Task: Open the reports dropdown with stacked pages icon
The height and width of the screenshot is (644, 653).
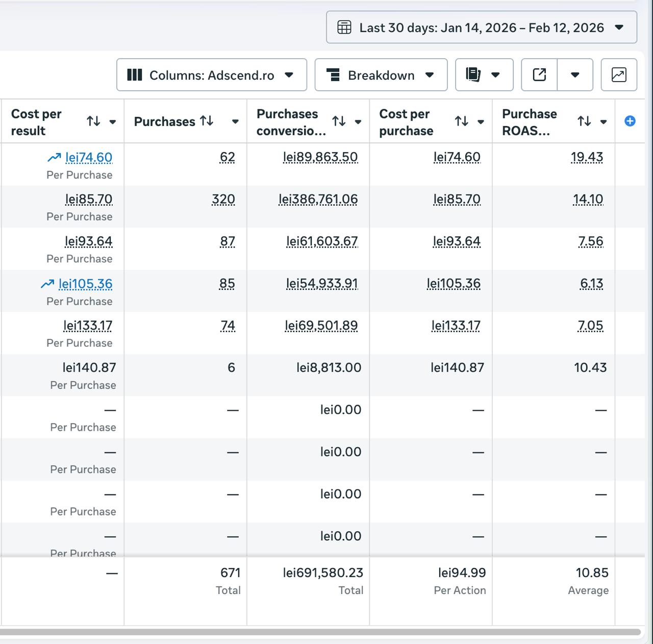Action: coord(484,75)
